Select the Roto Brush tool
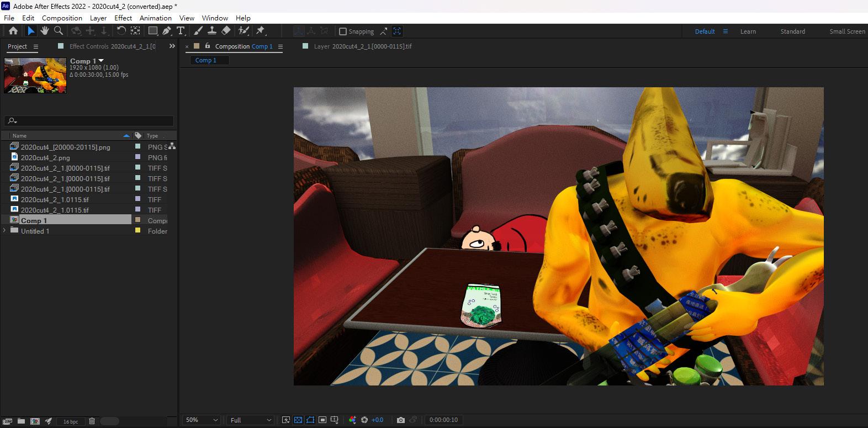Viewport: 868px width, 428px height. coord(244,31)
